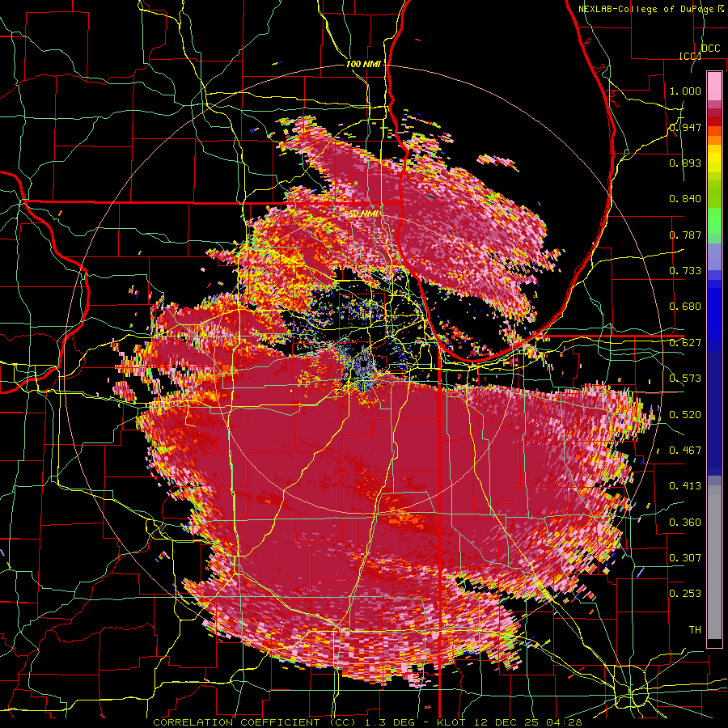Pick the light pink swatch at the color bar top
This screenshot has width=728, height=728.
pyautogui.click(x=714, y=86)
